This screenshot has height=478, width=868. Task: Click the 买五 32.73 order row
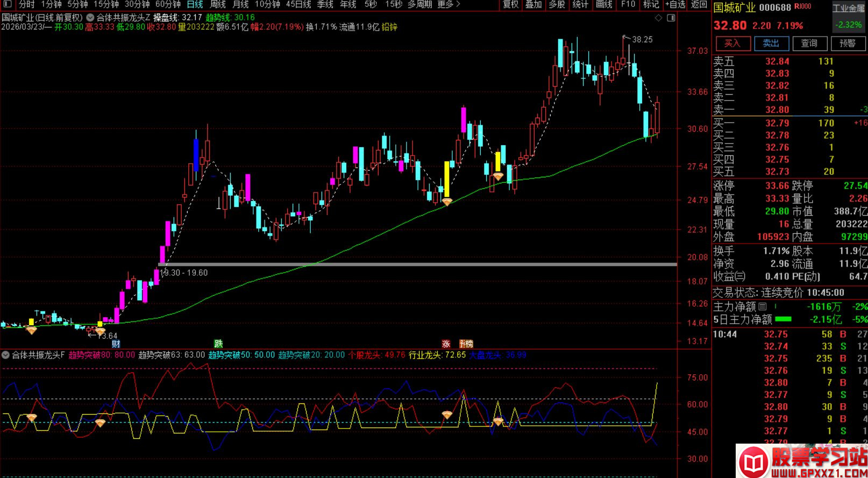(x=790, y=172)
